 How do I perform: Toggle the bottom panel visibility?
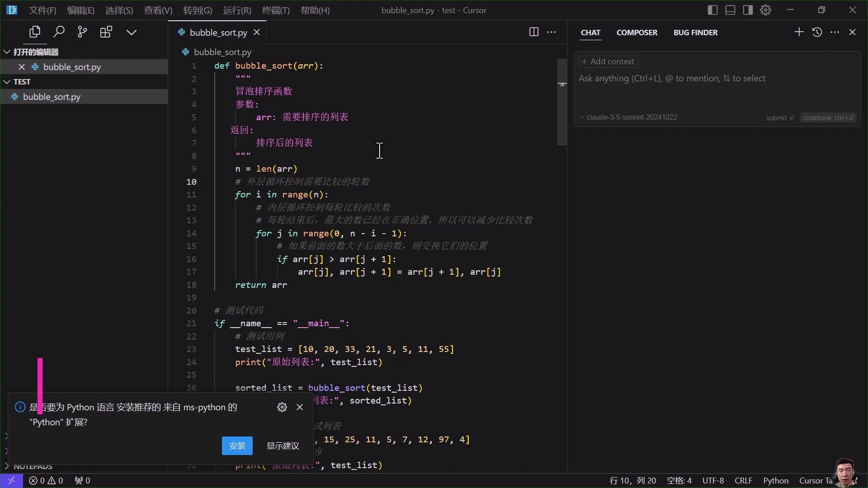point(730,10)
